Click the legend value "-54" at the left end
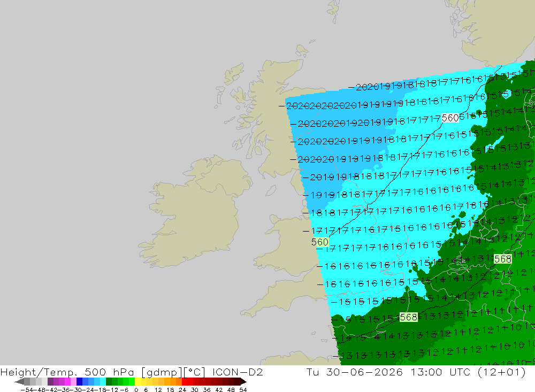 (27, 390)
